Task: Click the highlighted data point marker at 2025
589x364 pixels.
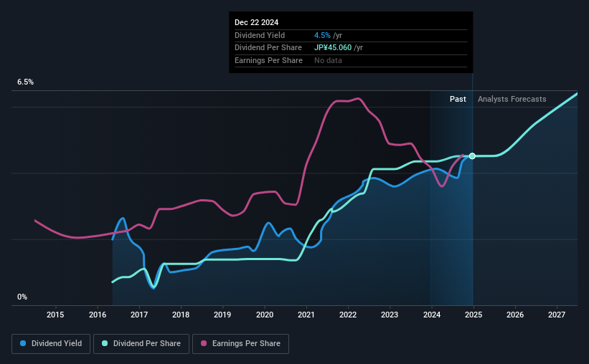Action: click(472, 156)
